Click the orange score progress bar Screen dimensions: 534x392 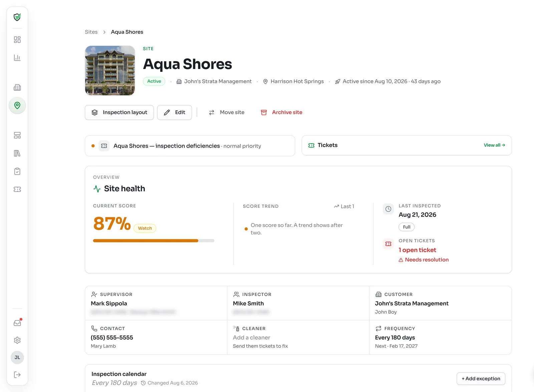(154, 241)
